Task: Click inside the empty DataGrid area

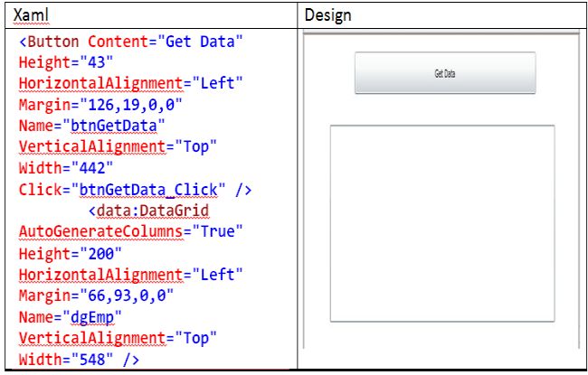Action: [x=441, y=223]
